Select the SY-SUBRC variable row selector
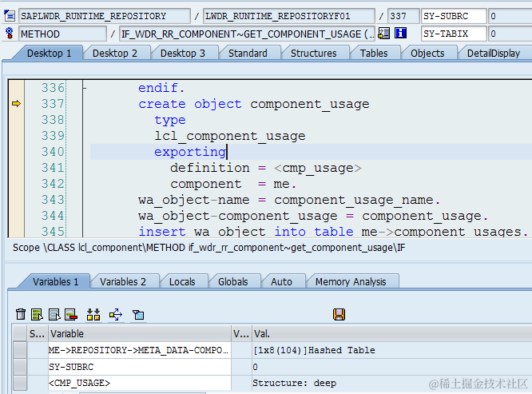 point(20,367)
